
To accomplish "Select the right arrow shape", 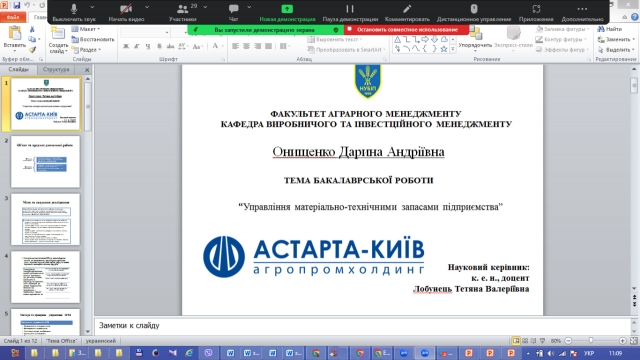I will (425, 39).
